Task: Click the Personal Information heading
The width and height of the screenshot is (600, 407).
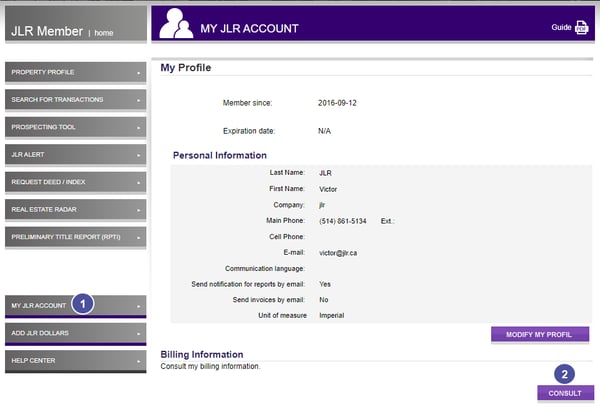Action: pyautogui.click(x=220, y=155)
